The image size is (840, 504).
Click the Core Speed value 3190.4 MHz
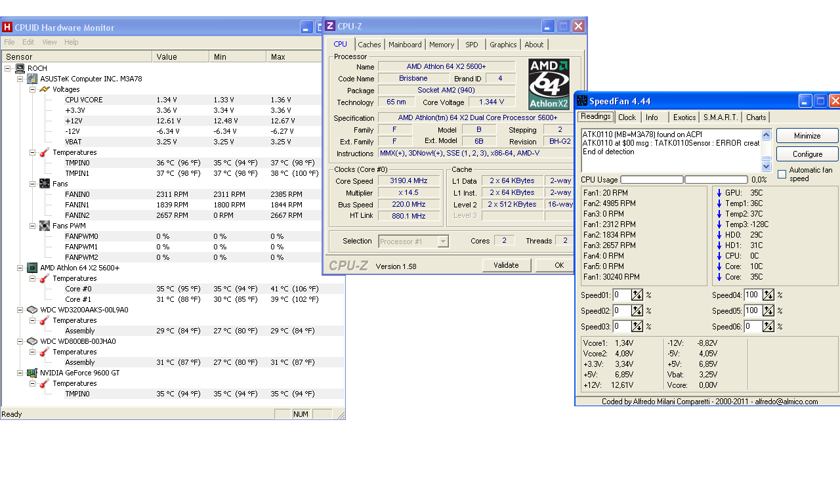pyautogui.click(x=409, y=181)
